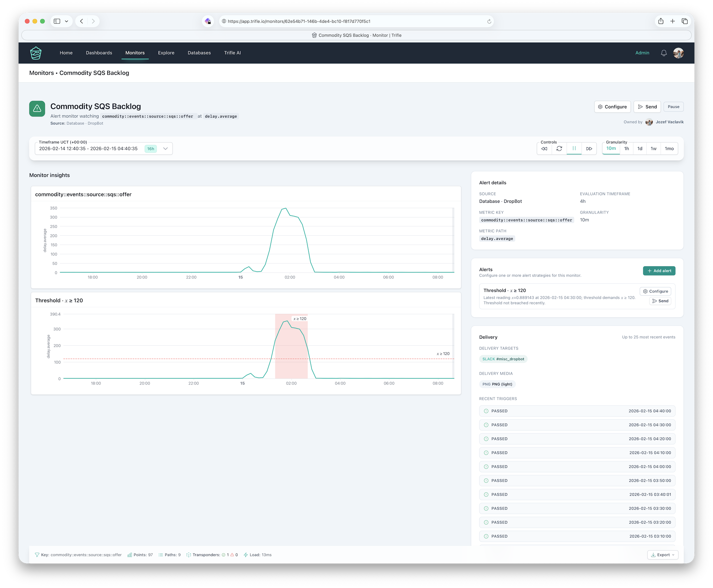Click the Trifle logo icon
This screenshot has width=713, height=588.
[x=36, y=53]
